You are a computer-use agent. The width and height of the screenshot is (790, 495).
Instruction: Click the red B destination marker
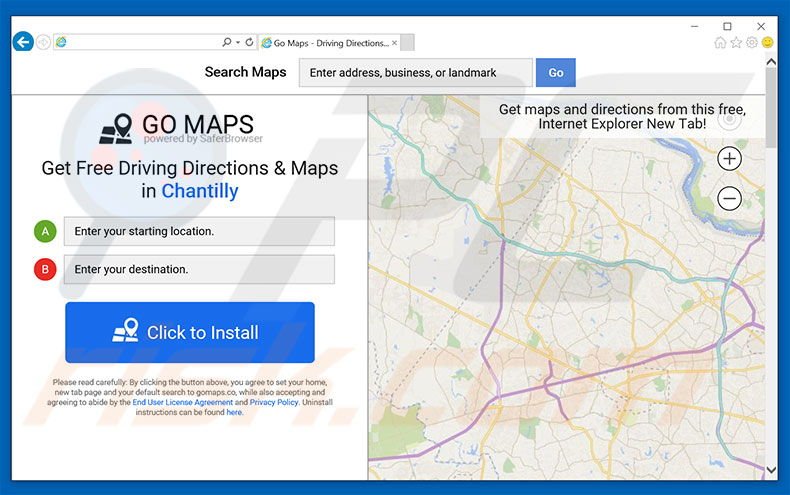(x=45, y=269)
